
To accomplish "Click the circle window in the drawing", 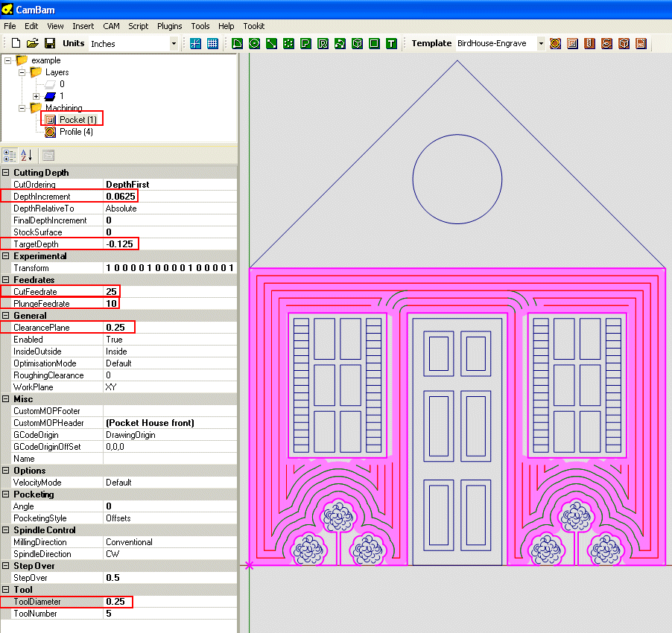I will coord(457,179).
